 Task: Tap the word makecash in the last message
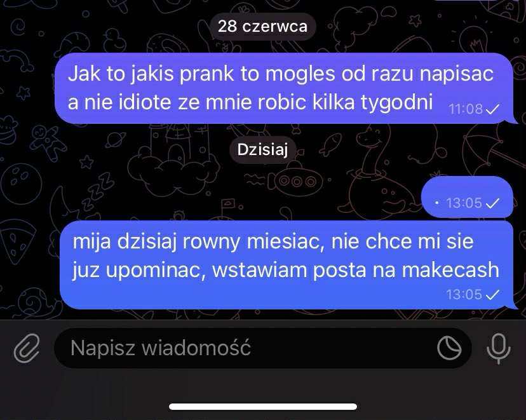pos(450,269)
